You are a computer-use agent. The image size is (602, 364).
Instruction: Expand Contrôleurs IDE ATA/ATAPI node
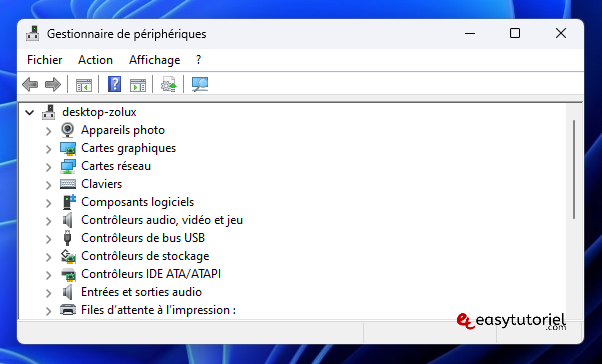click(48, 275)
